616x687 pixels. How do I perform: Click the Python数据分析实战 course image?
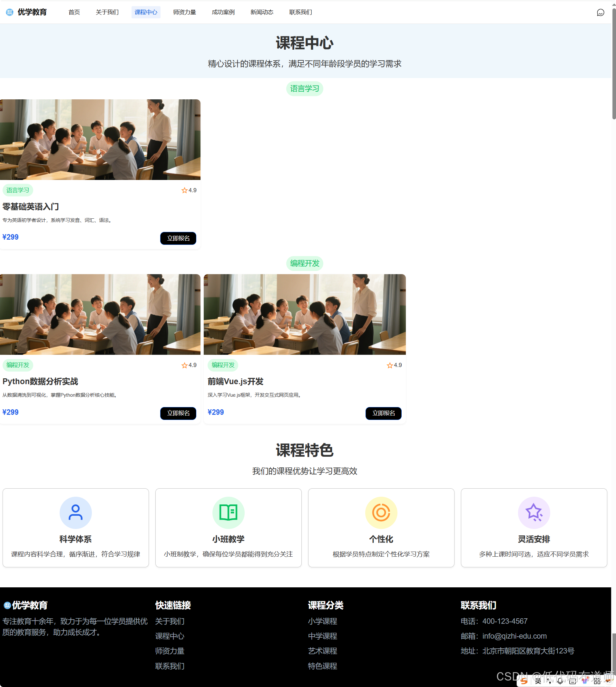(x=100, y=314)
